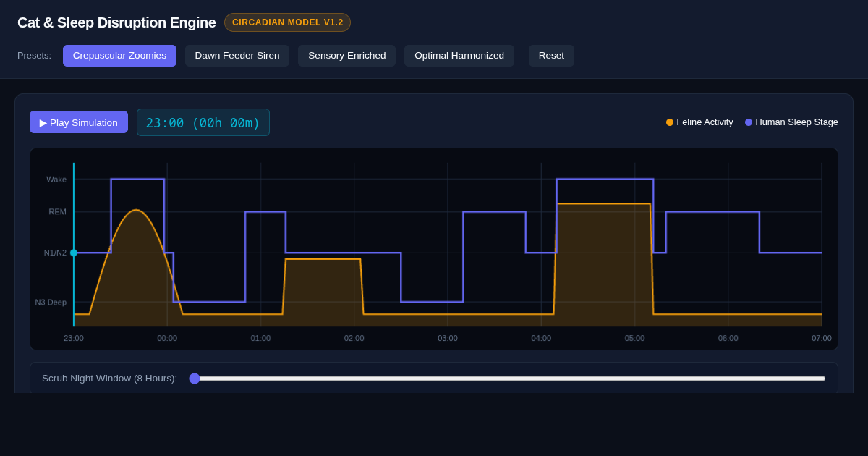The height and width of the screenshot is (456, 868).
Task: Click the Presets label
Action: pyautogui.click(x=34, y=56)
